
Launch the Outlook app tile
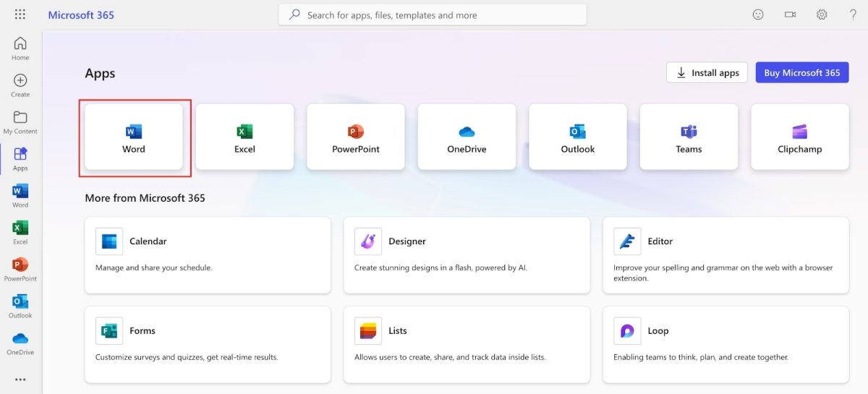[578, 137]
